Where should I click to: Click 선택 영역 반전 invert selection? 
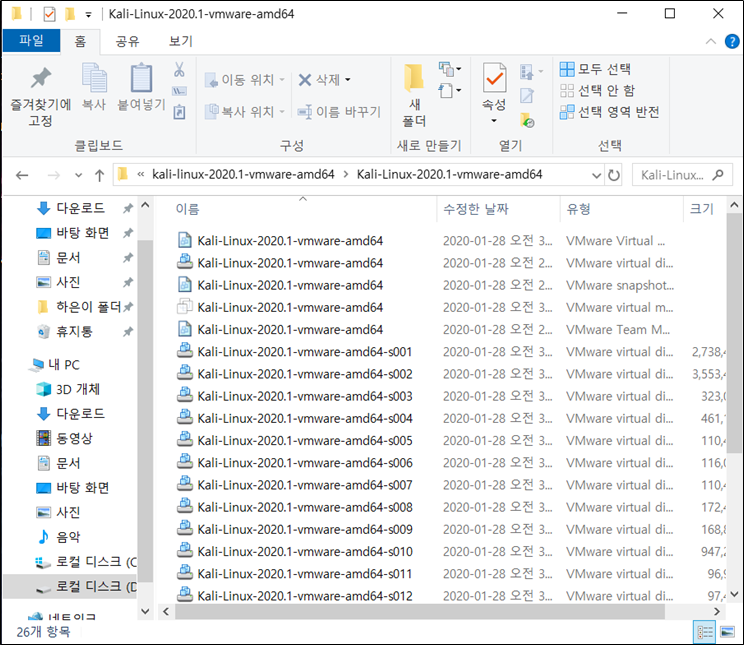pyautogui.click(x=609, y=112)
